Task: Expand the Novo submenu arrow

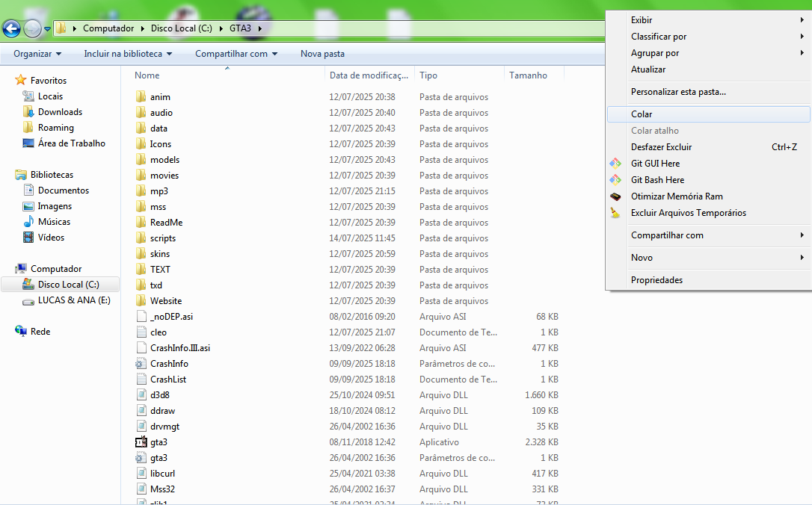Action: pyautogui.click(x=802, y=258)
